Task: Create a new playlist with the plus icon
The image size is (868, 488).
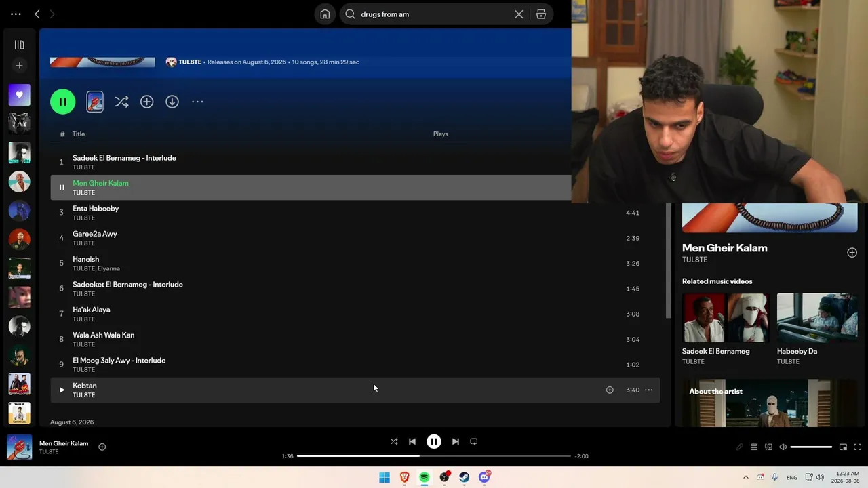Action: [x=19, y=66]
